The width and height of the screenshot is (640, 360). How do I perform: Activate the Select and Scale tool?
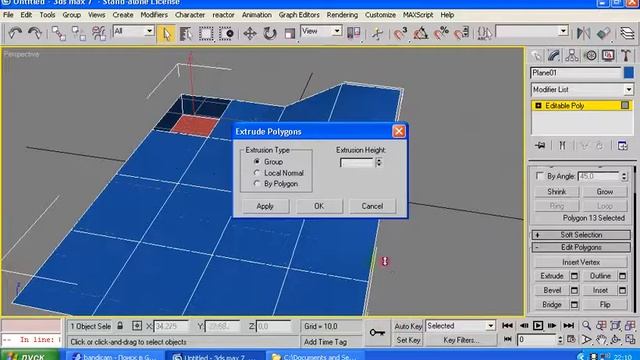point(289,33)
